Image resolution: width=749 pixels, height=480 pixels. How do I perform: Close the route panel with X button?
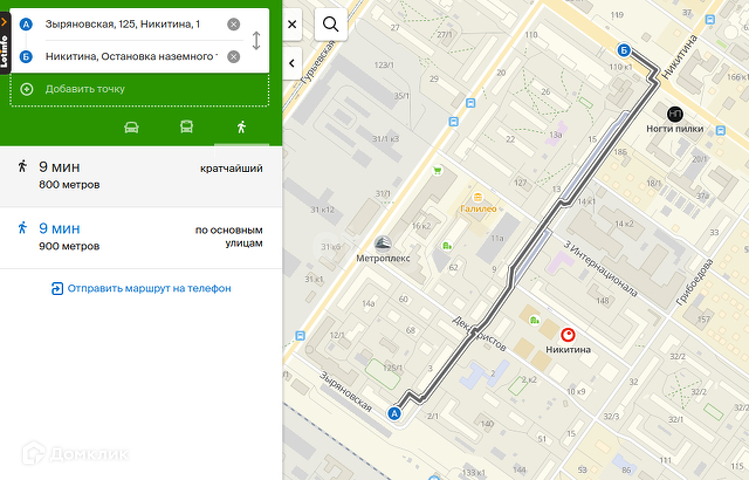coord(292,24)
